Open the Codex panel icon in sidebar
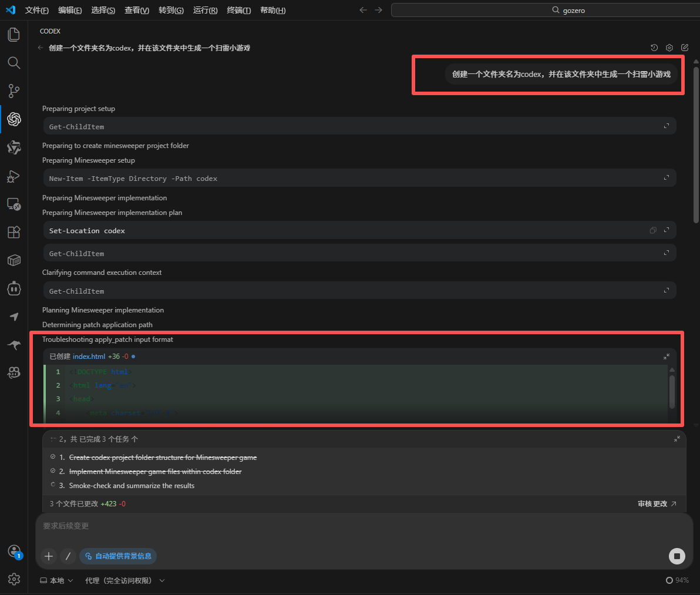The image size is (700, 595). [14, 119]
